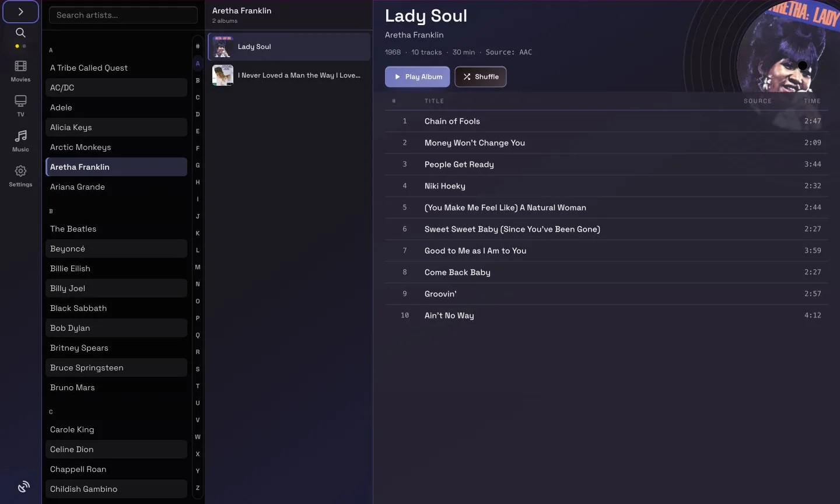This screenshot has height=504, width=840.
Task: Choose Beyoncé in the artist list
Action: coord(116,249)
